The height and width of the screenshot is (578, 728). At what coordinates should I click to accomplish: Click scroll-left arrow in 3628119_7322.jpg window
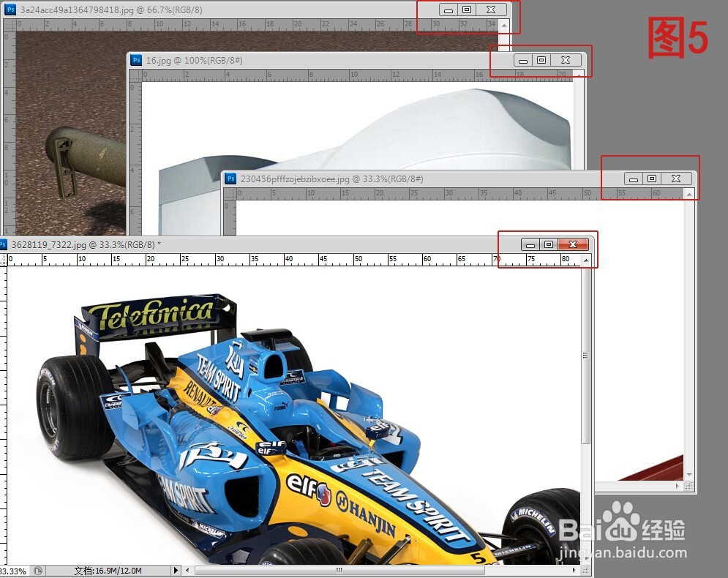[187, 570]
